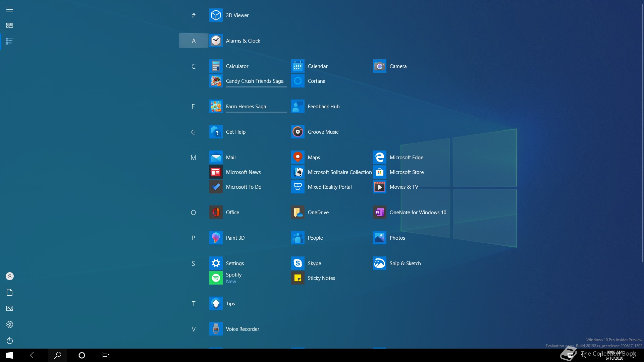Open the 3D Viewer app icon
644x362 pixels.
(216, 15)
